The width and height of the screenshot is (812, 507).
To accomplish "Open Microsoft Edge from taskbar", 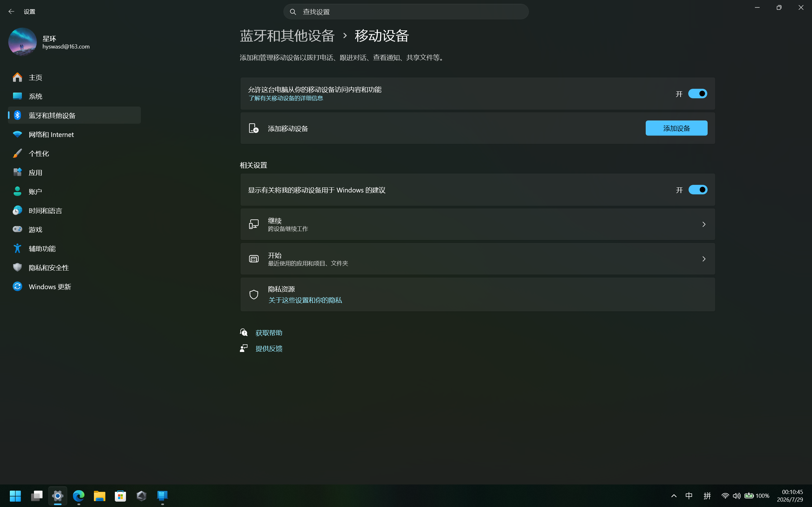I will pos(78,496).
